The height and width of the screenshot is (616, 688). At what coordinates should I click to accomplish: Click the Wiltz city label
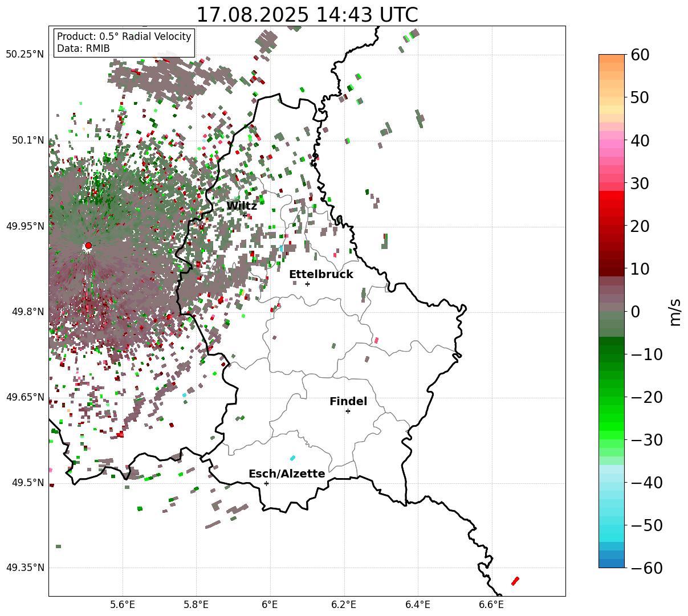pos(242,206)
